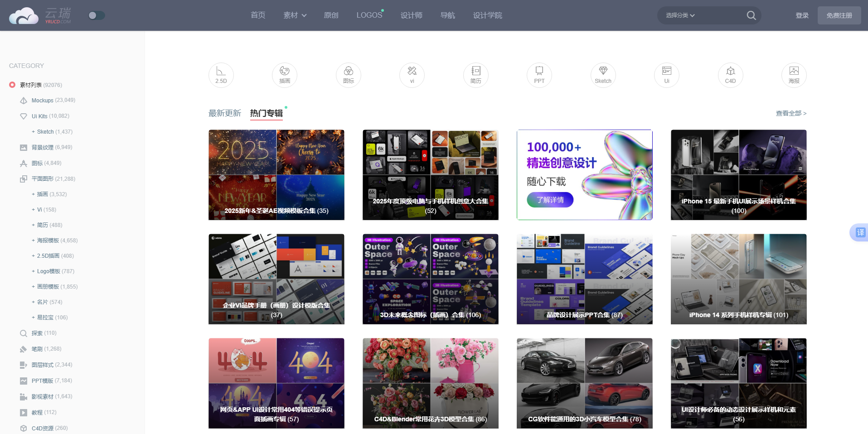The height and width of the screenshot is (434, 868).
Task: Expand the Sketch subcategory in sidebar
Action: coord(33,132)
